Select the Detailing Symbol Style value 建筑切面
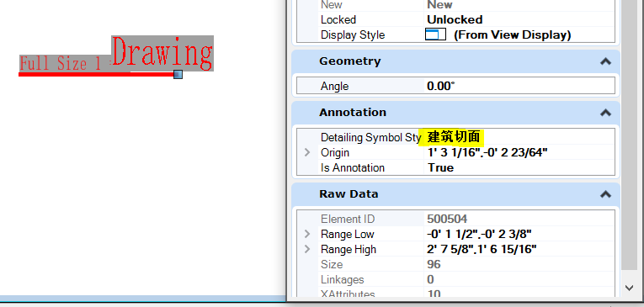 pyautogui.click(x=454, y=137)
